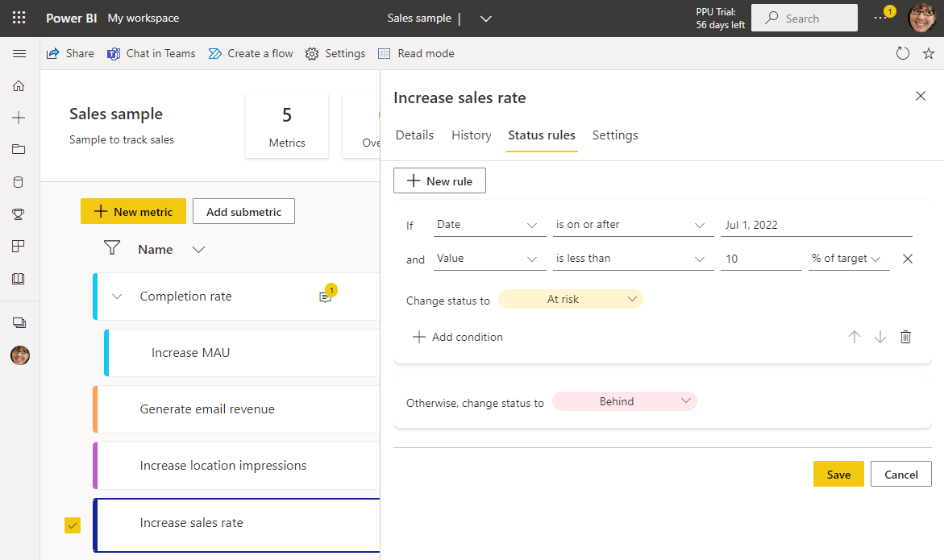Click the refresh icon near top right
944x560 pixels.
(903, 53)
